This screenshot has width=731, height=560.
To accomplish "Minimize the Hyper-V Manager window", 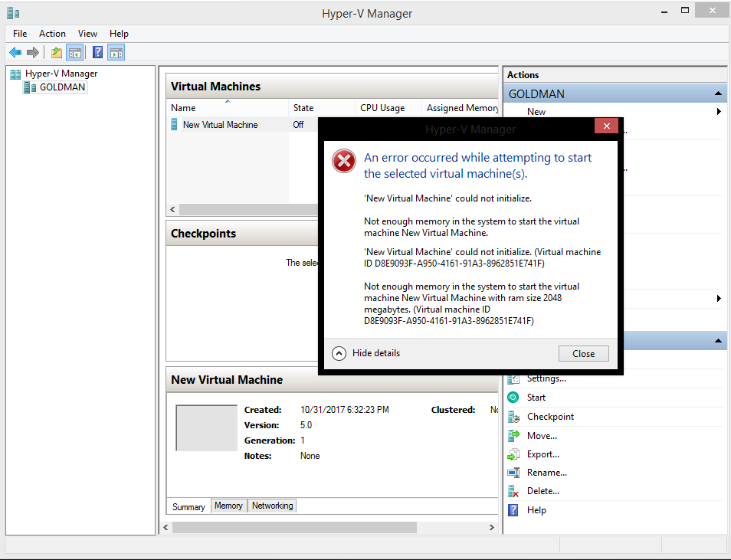I will pyautogui.click(x=664, y=12).
